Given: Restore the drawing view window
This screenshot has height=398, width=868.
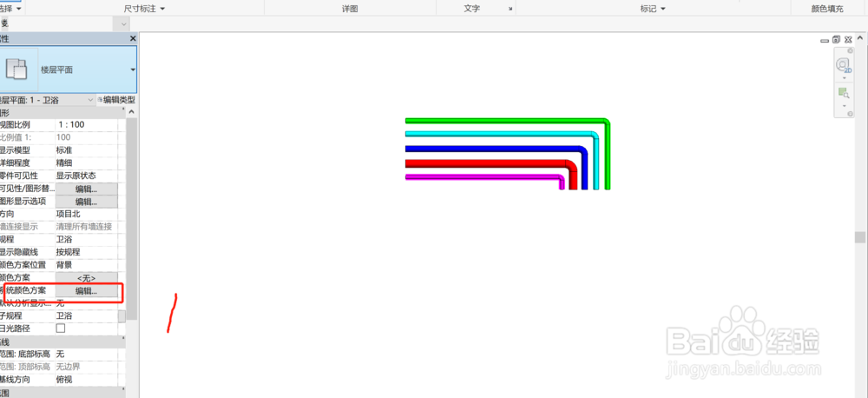Looking at the screenshot, I should (x=836, y=40).
